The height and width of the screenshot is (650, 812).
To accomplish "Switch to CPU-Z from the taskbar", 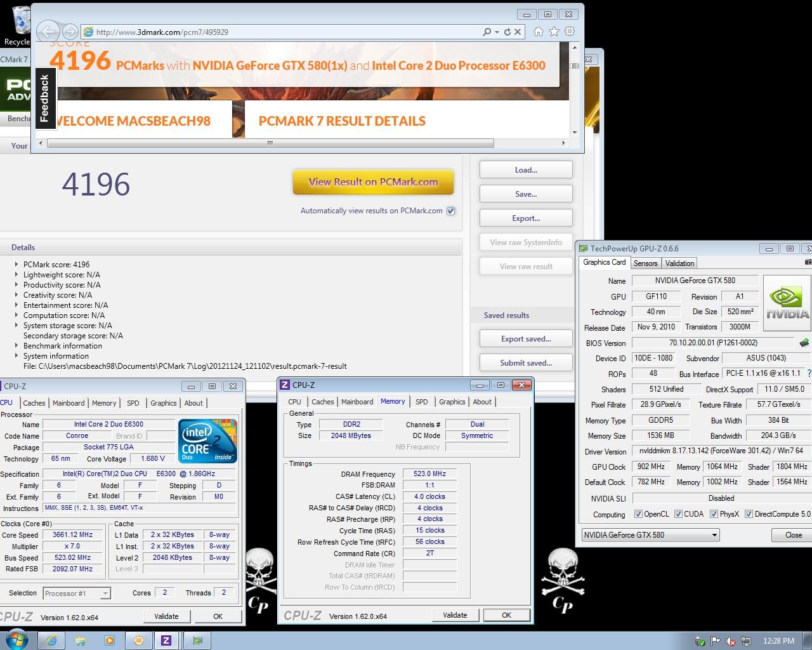I will (x=166, y=640).
